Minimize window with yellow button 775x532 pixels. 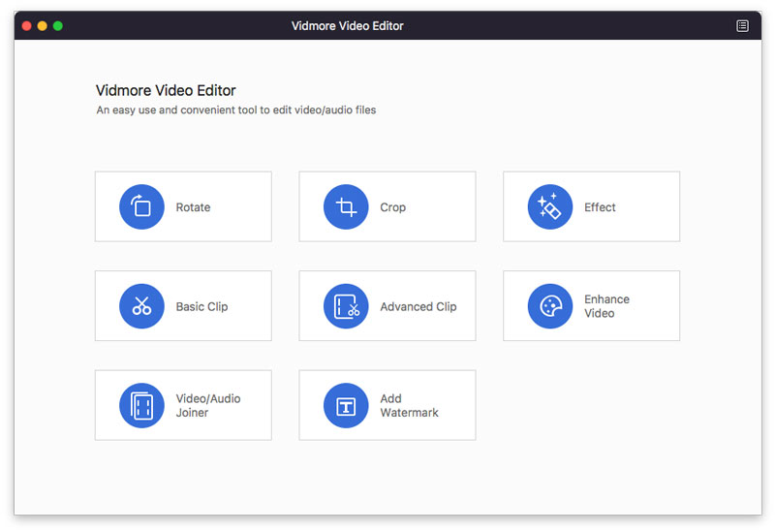(x=42, y=26)
